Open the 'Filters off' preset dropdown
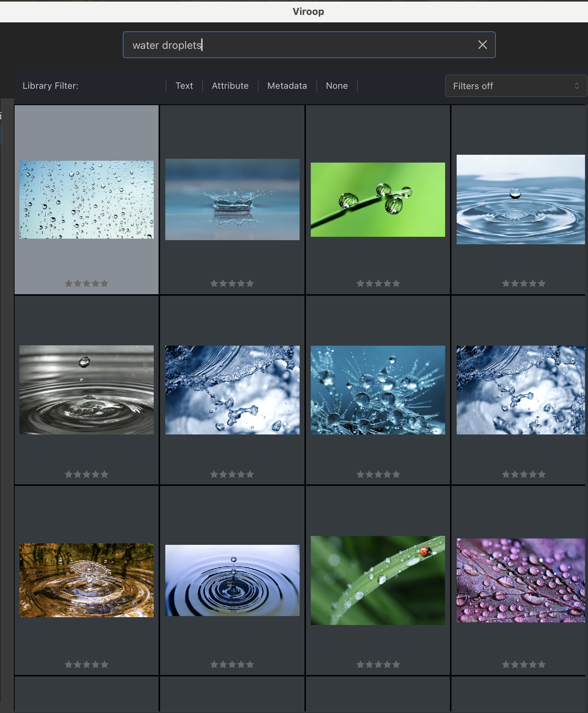588x713 pixels. tap(515, 86)
